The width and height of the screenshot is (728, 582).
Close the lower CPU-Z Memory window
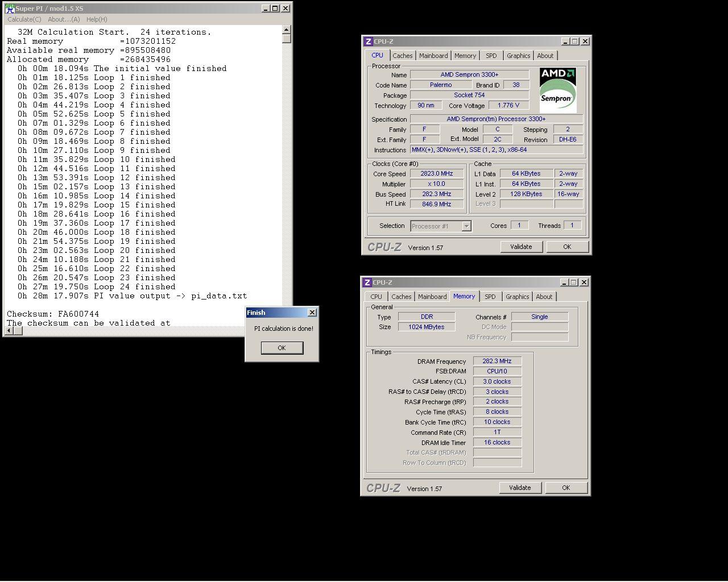585,282
